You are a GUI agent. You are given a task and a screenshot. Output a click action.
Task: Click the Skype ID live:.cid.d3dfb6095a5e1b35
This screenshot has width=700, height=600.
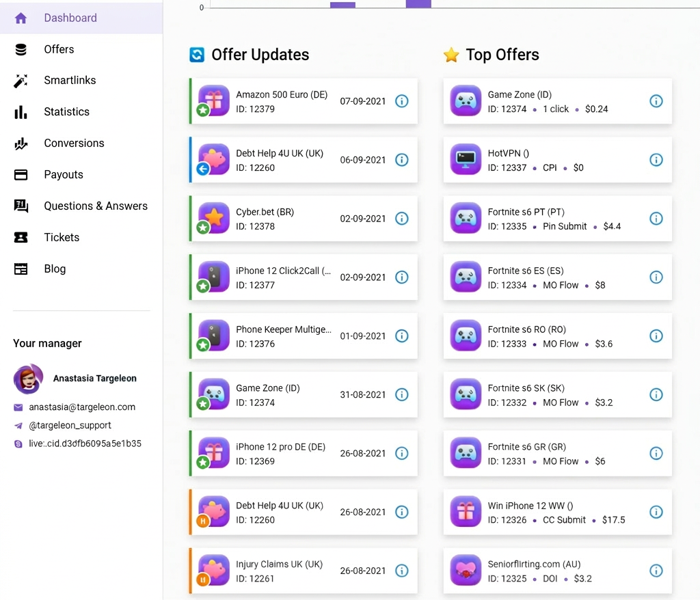click(85, 444)
